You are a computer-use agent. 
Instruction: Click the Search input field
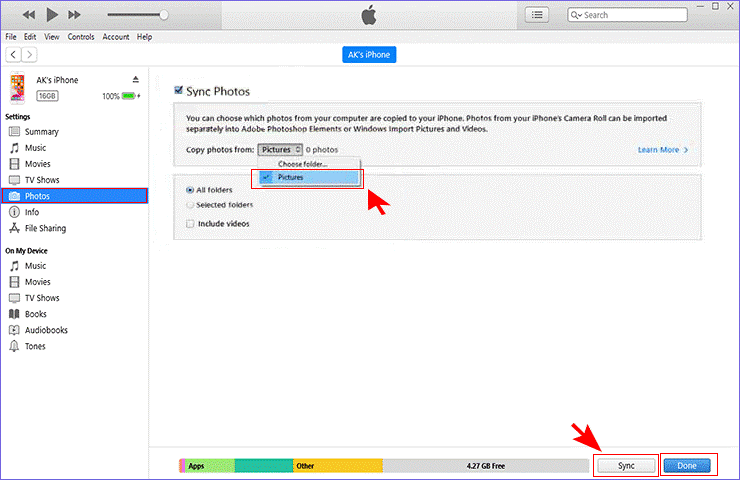[627, 15]
